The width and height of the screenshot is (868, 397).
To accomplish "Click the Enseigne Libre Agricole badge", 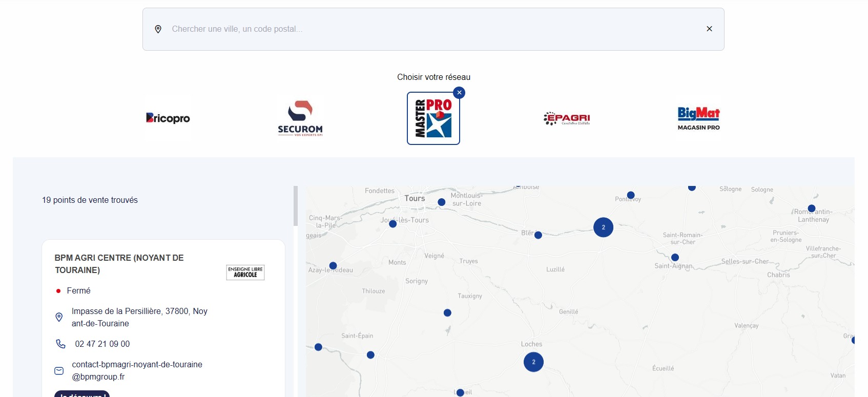I will coord(245,272).
